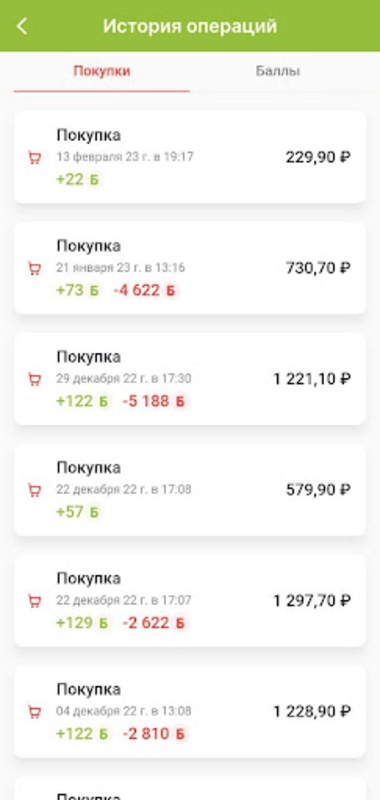
Task: Click cart icon for 13 февраля purchase
Action: pos(34,158)
